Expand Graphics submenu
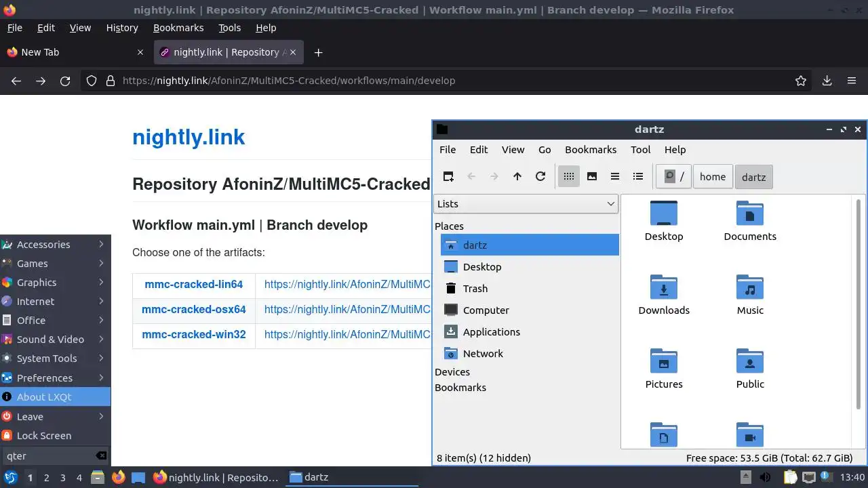868x488 pixels. pos(55,282)
